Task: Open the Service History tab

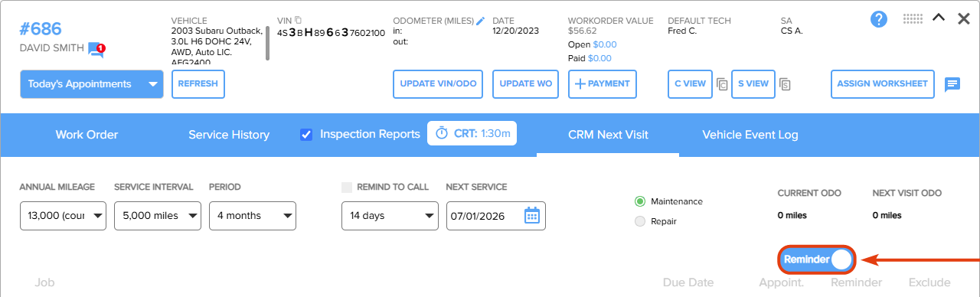Action: pyautogui.click(x=229, y=135)
